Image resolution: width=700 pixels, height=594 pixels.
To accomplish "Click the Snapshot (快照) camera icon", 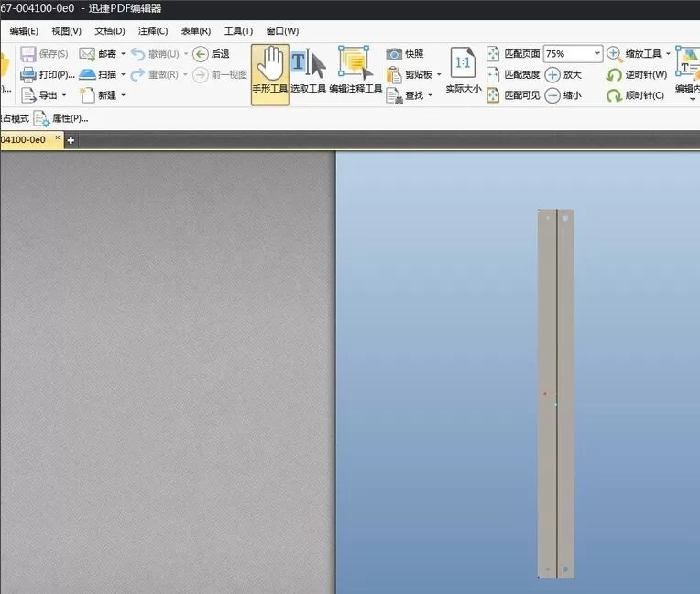I will click(x=394, y=54).
